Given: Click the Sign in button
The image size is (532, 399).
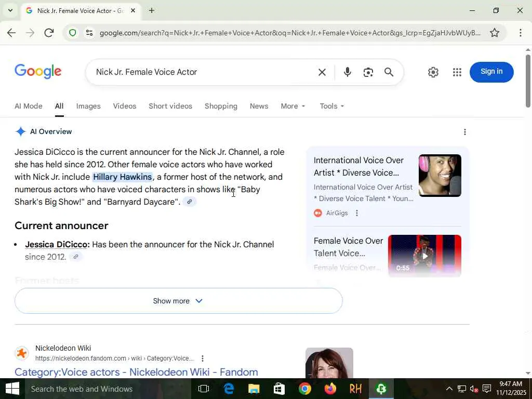Looking at the screenshot, I should (491, 72).
